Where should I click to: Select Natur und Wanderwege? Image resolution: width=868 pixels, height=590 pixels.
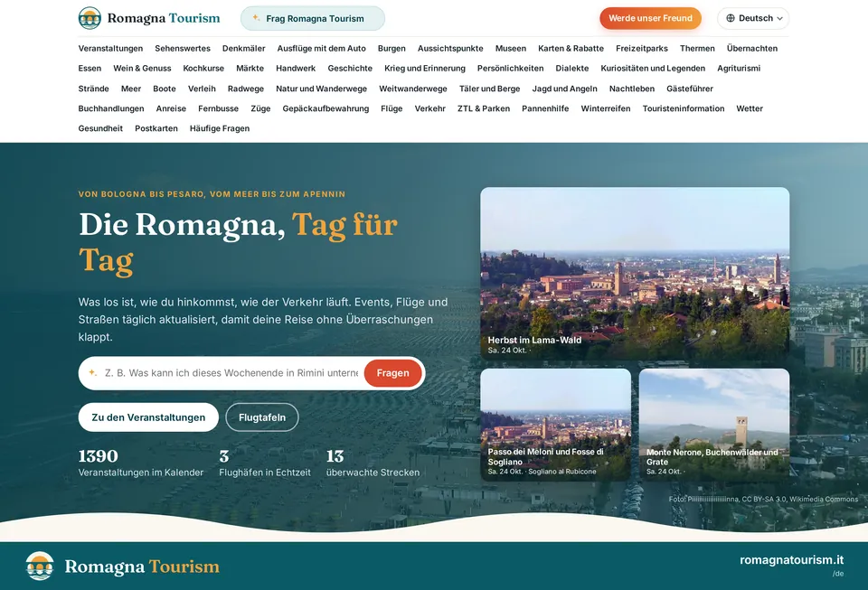(x=322, y=89)
